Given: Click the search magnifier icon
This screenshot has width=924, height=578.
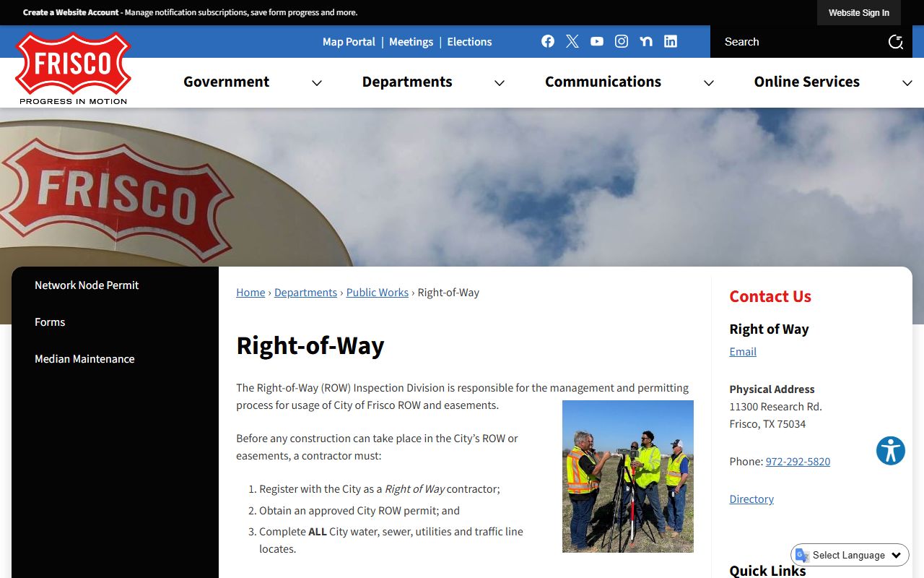Looking at the screenshot, I should [895, 42].
